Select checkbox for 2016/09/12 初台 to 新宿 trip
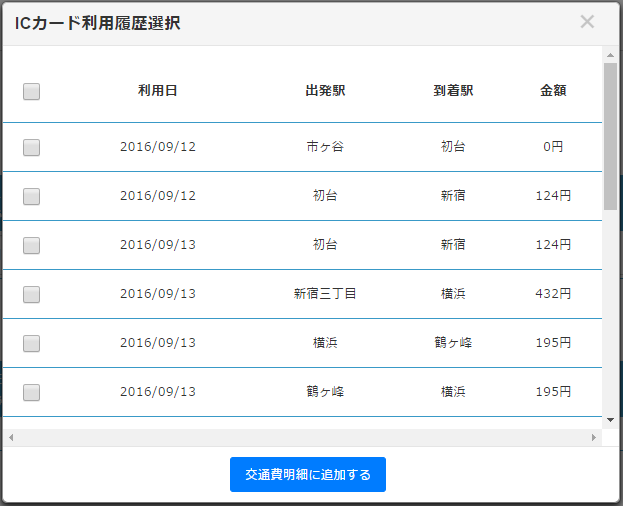Viewport: 623px width, 506px height. tap(31, 196)
